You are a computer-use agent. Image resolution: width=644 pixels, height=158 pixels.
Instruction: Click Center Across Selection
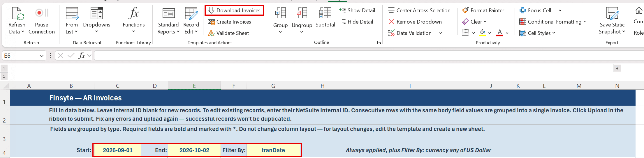click(x=419, y=10)
